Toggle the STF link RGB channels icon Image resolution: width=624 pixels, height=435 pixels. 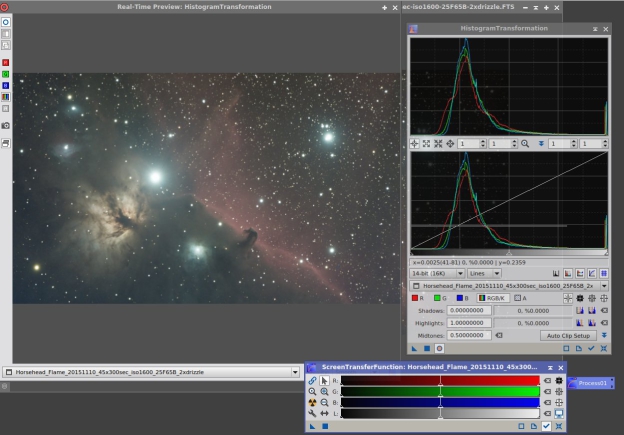click(312, 381)
